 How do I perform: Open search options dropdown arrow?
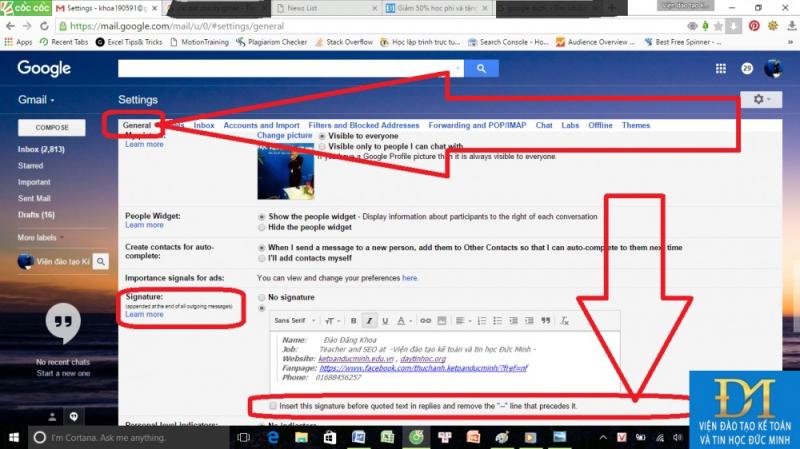coord(458,68)
